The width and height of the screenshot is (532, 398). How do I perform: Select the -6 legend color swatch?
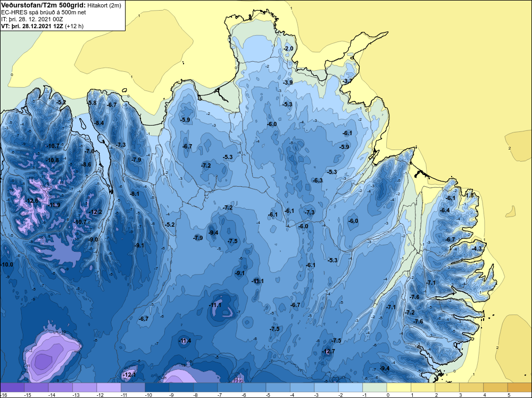pos(254,387)
